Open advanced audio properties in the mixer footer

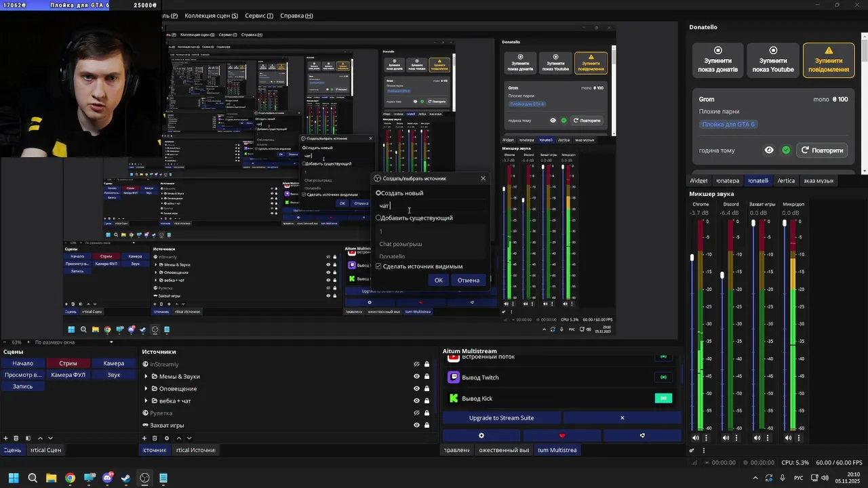coord(692,450)
